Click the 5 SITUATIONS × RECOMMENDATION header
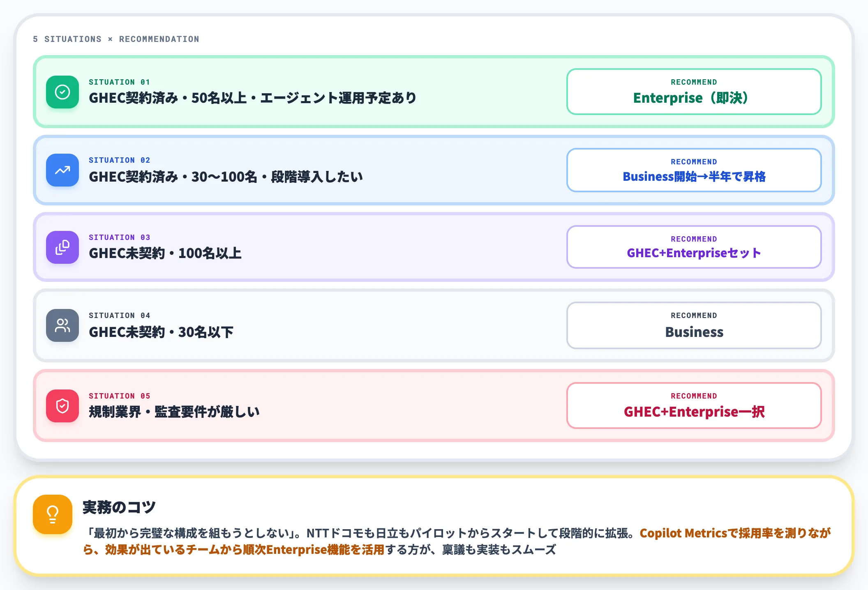Viewport: 868px width, 590px height. coord(116,39)
